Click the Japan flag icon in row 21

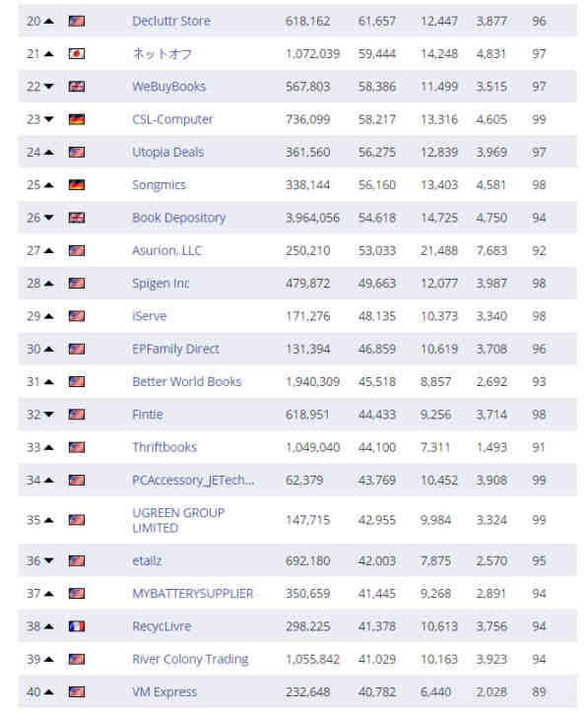[x=77, y=54]
